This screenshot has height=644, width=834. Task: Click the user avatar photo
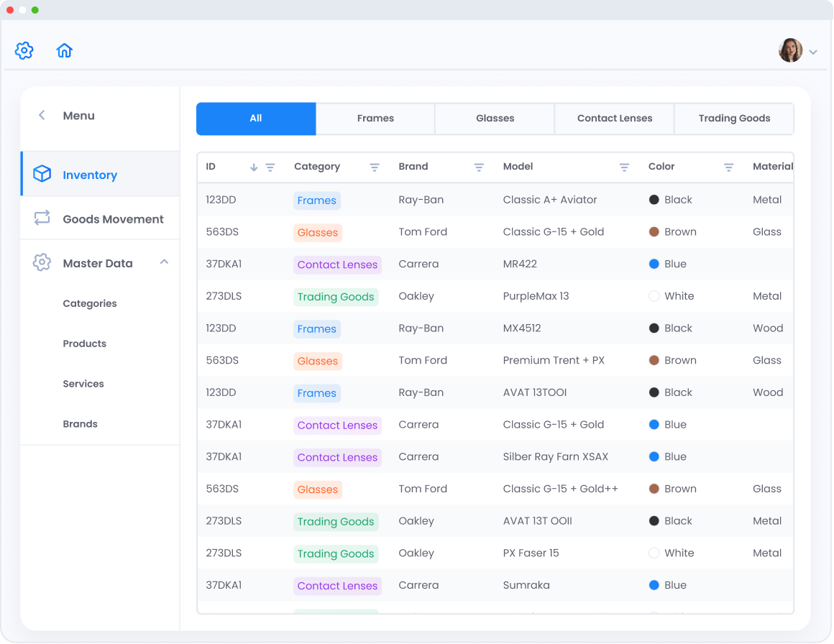[x=790, y=50]
